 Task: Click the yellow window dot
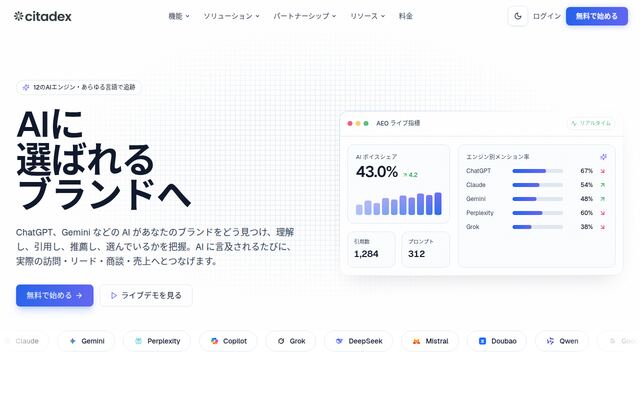click(358, 123)
